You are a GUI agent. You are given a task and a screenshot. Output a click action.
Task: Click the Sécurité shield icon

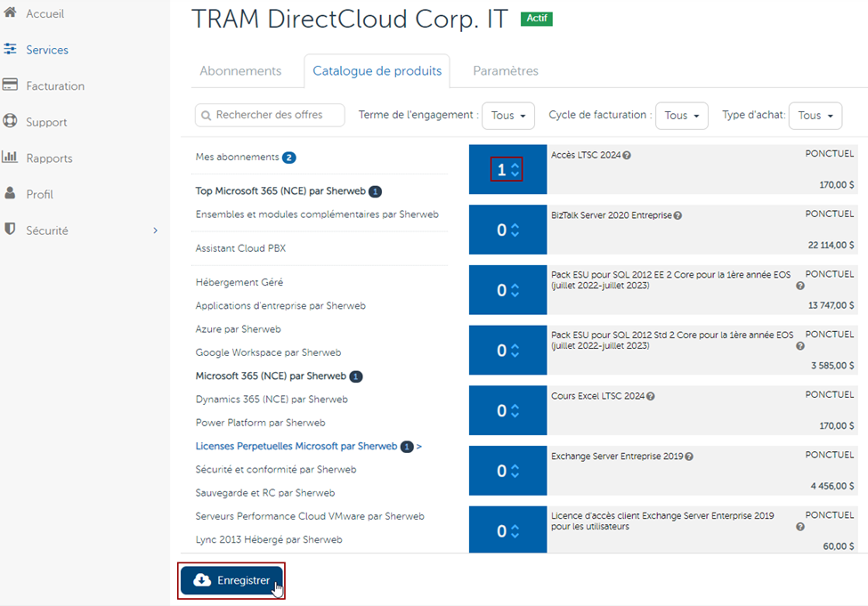[10, 229]
